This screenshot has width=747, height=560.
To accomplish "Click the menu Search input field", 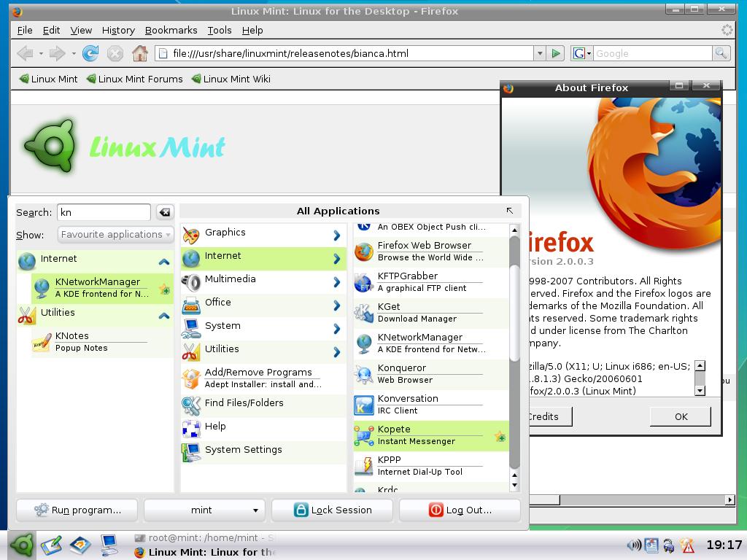I will tap(104, 212).
